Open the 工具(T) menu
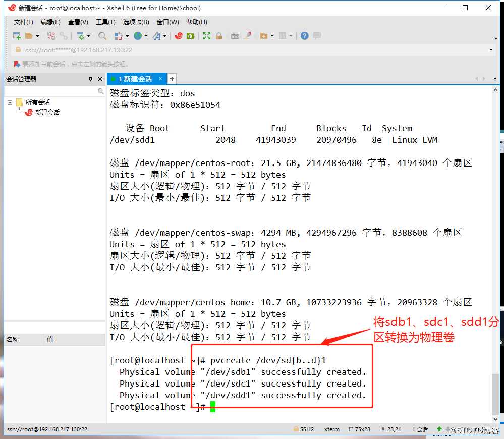 [x=105, y=22]
